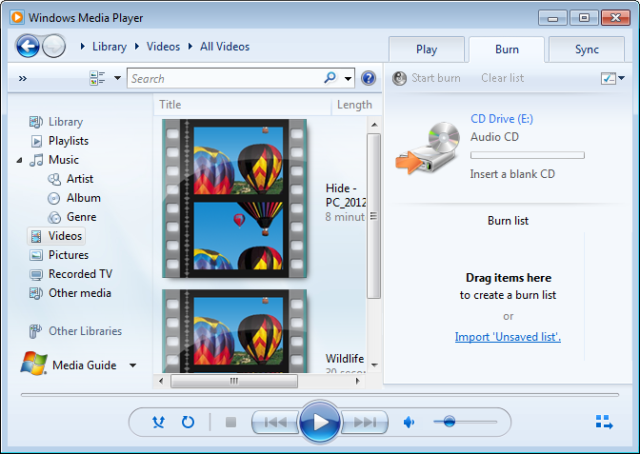Sort by the Title column header
The width and height of the screenshot is (640, 454).
(242, 105)
